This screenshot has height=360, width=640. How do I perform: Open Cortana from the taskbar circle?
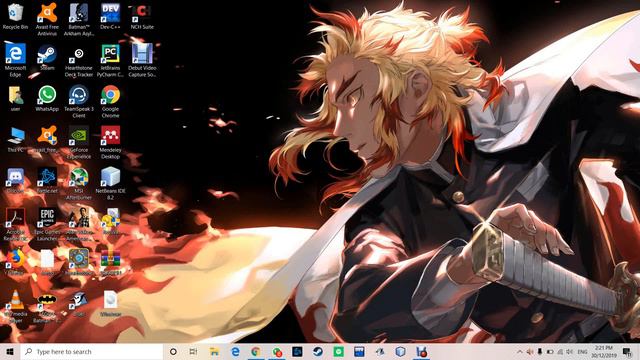click(173, 351)
